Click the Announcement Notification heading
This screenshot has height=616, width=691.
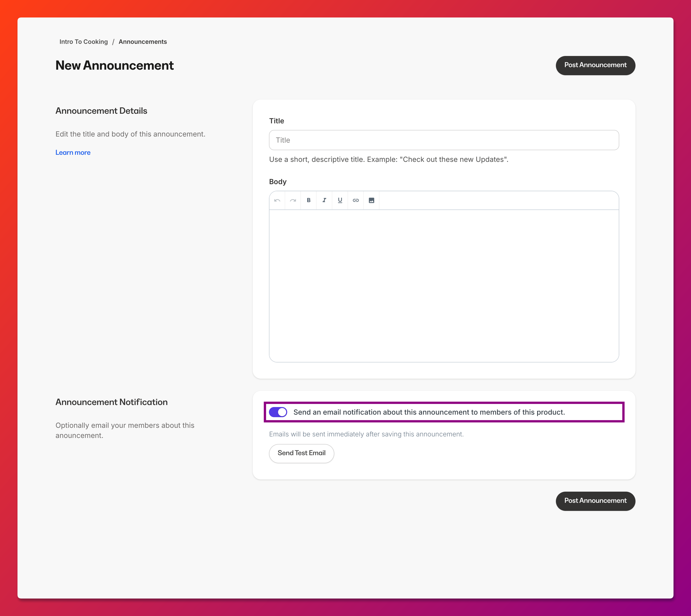coord(112,402)
